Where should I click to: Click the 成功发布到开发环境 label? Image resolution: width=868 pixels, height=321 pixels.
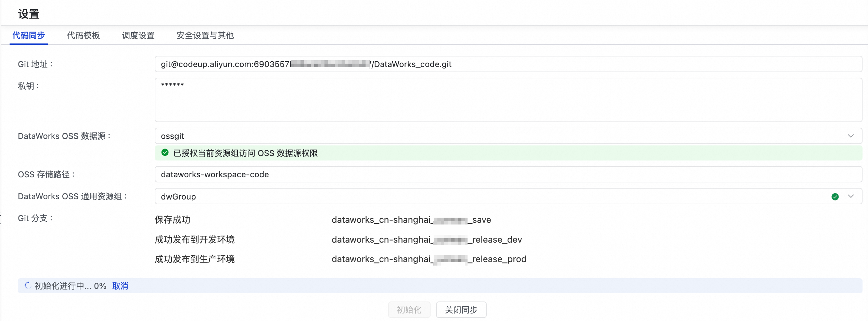[x=195, y=240]
